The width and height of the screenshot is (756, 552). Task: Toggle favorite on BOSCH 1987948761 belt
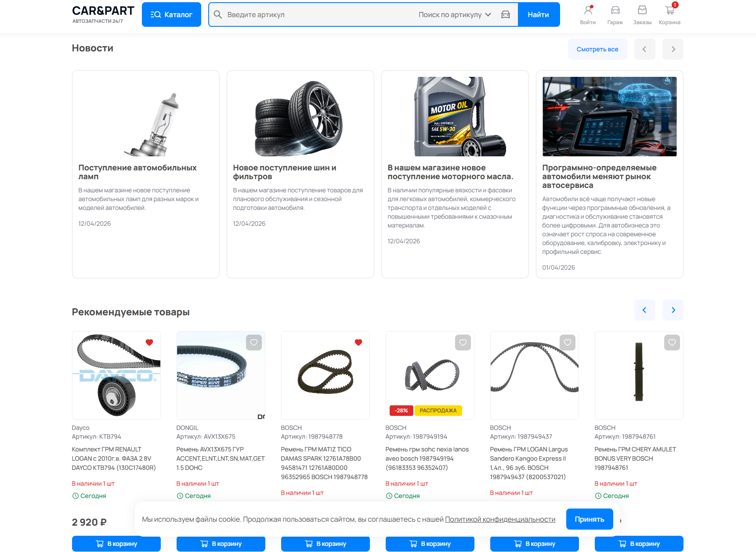(672, 343)
